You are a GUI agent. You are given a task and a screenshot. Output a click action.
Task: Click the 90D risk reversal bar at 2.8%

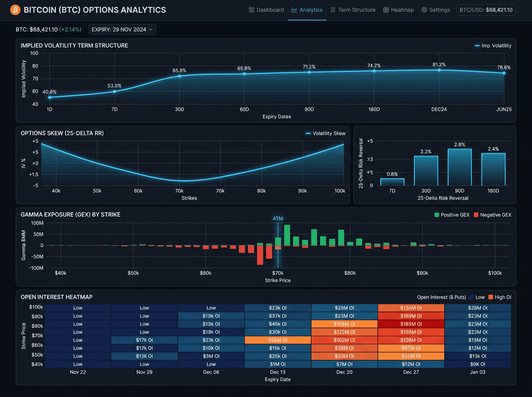pyautogui.click(x=460, y=167)
